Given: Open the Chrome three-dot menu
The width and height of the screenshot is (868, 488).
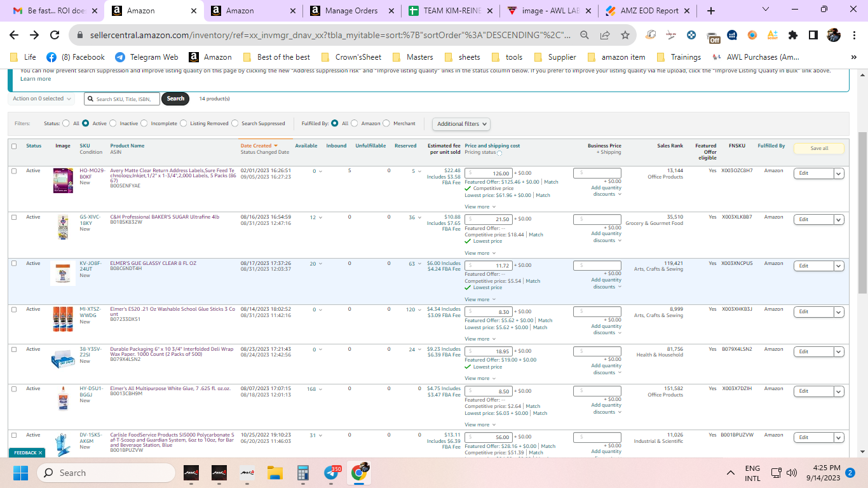Looking at the screenshot, I should click(x=853, y=35).
